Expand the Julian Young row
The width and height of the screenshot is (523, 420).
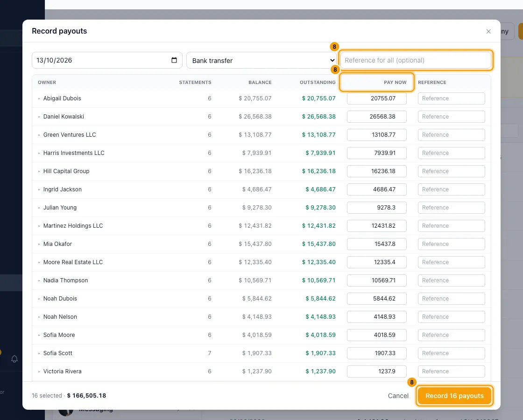[39, 207]
